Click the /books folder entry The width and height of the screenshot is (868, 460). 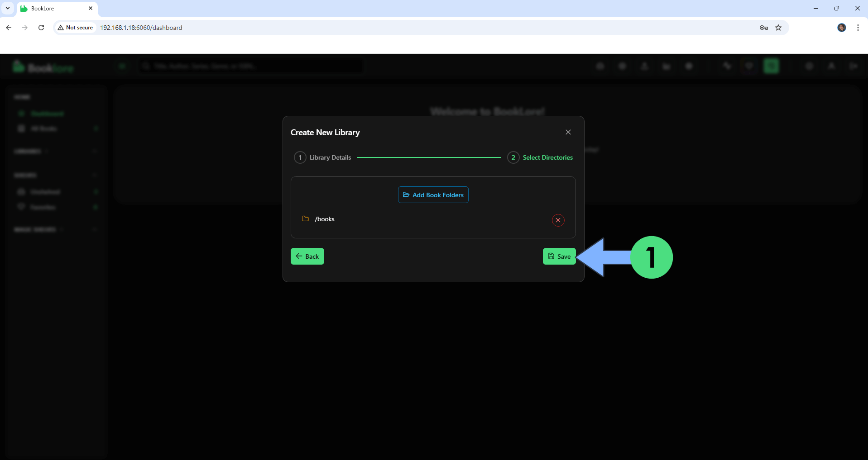pos(324,219)
